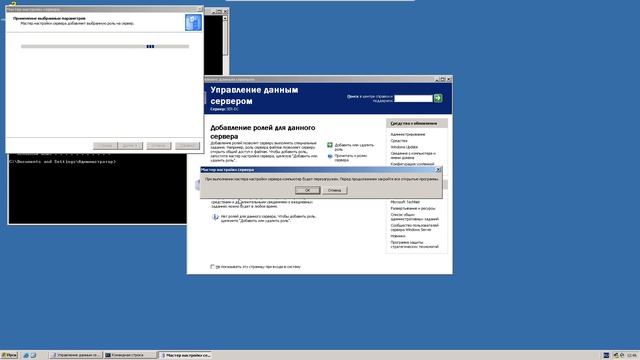The image size is (640, 360).
Task: Open the Добавить или удалить роль link
Action: click(354, 147)
